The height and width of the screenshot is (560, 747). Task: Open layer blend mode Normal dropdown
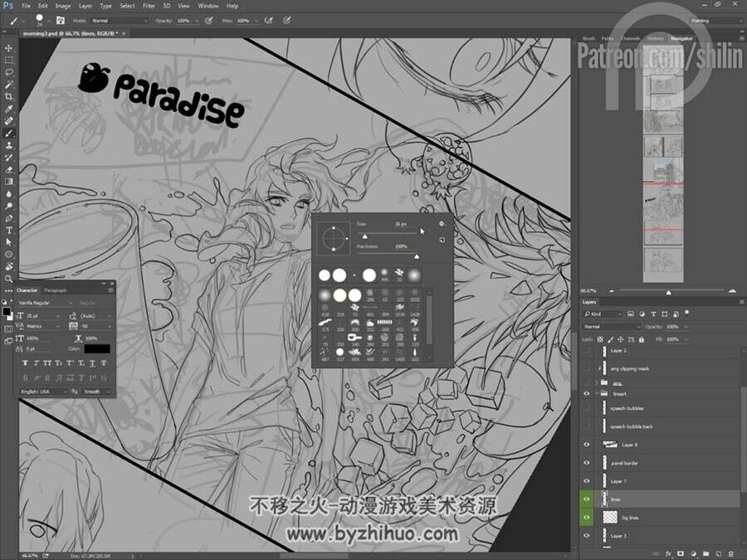(612, 327)
